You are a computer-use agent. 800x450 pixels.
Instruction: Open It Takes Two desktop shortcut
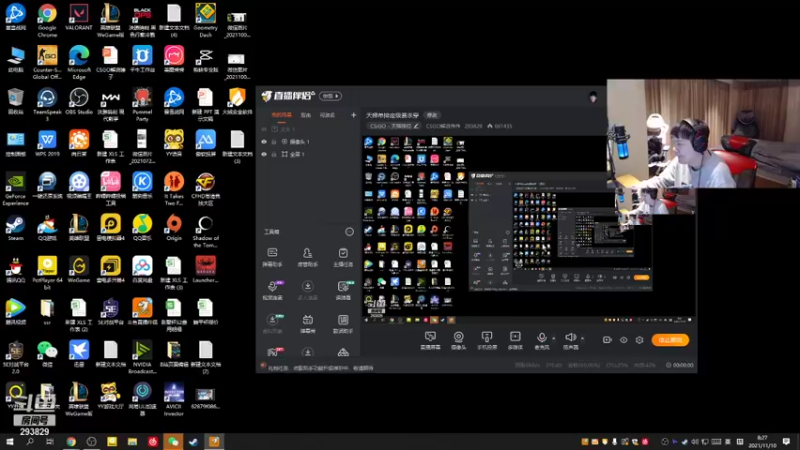tap(173, 189)
